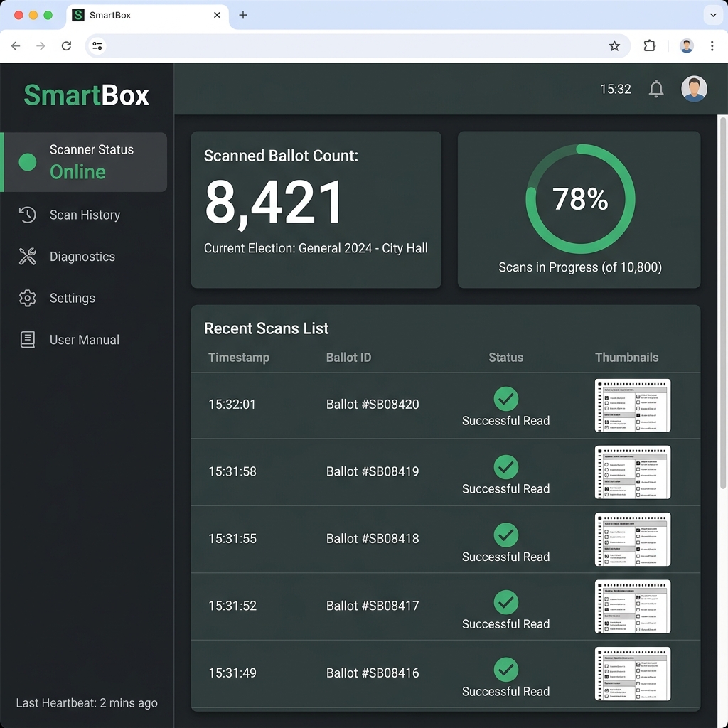Image resolution: width=728 pixels, height=728 pixels.
Task: Select Ballot #SB08419 text
Action: point(373,472)
